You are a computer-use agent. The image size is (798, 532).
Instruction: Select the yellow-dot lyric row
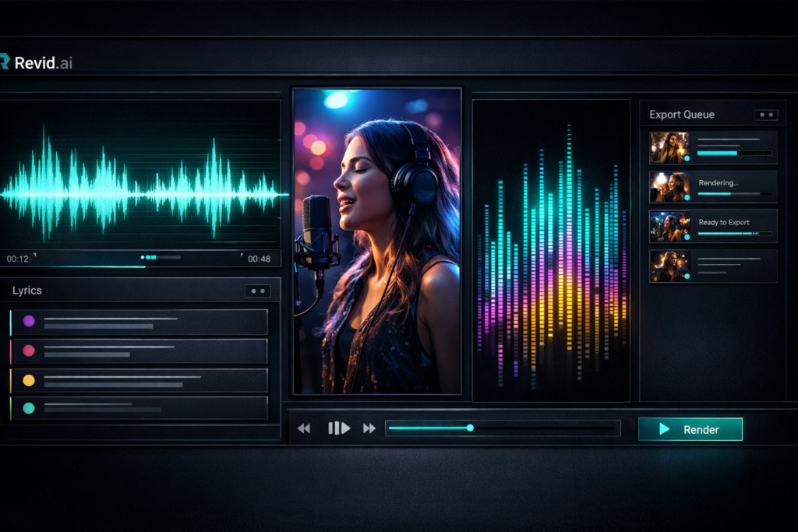(x=140, y=380)
